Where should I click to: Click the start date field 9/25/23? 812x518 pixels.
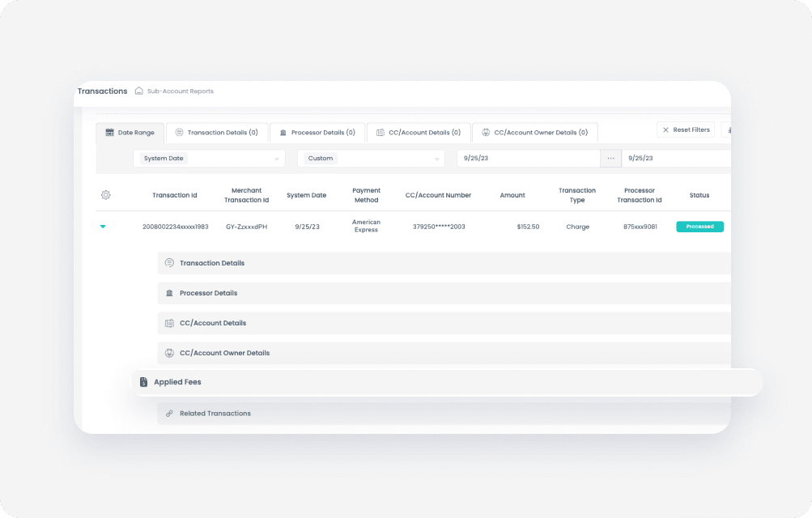528,159
